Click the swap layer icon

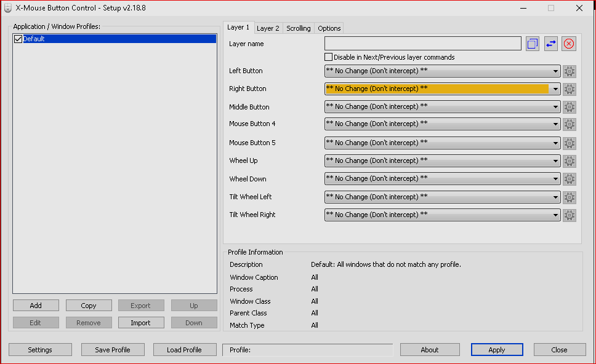point(550,44)
